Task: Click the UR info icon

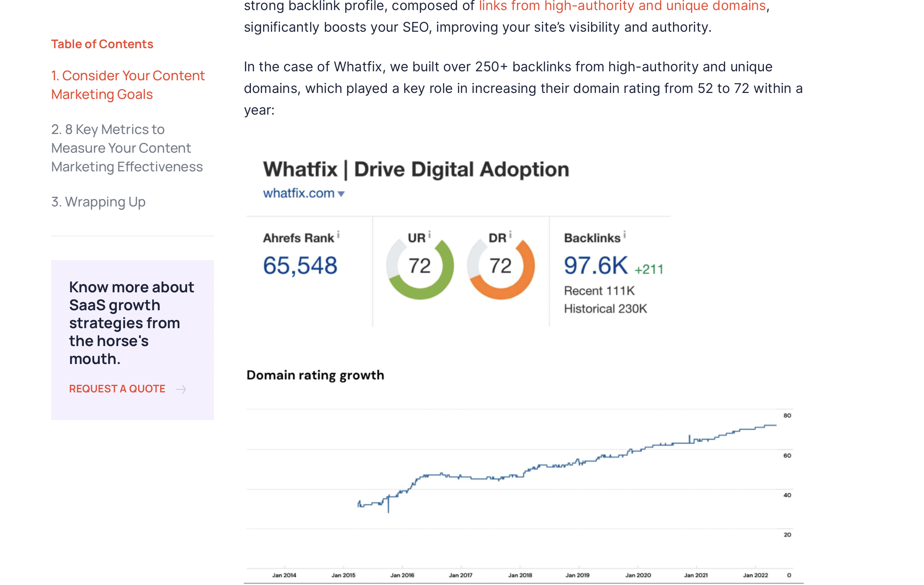Action: click(x=429, y=234)
